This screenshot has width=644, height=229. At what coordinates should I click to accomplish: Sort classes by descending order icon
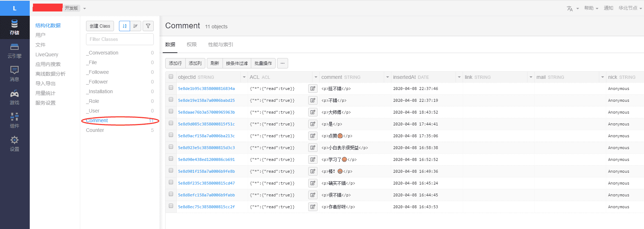coord(135,26)
